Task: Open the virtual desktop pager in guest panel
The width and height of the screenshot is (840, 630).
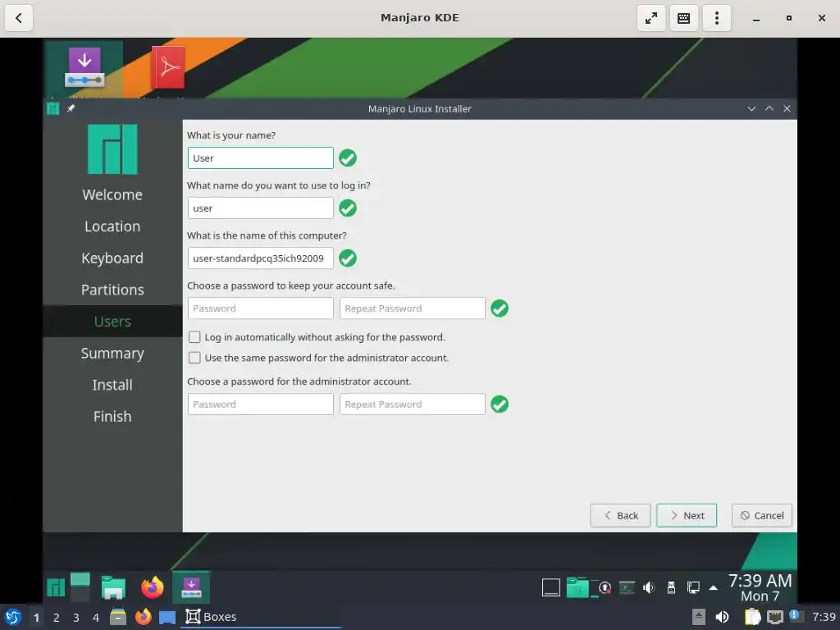Action: click(80, 587)
